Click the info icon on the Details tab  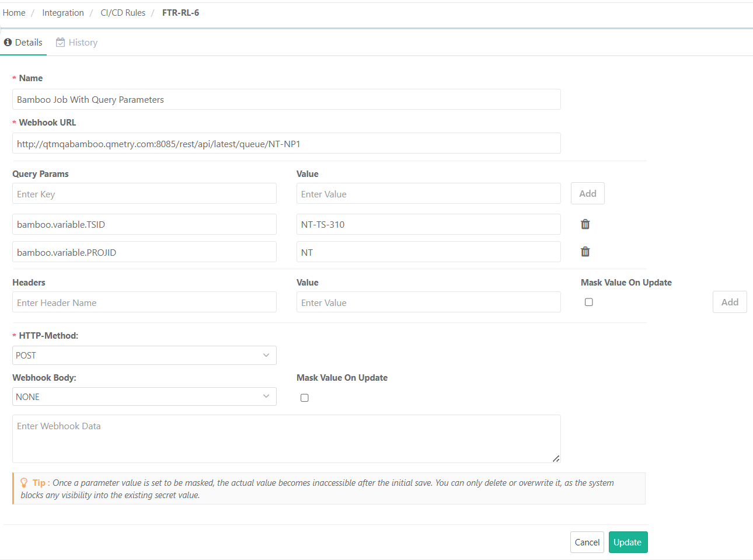pos(8,42)
